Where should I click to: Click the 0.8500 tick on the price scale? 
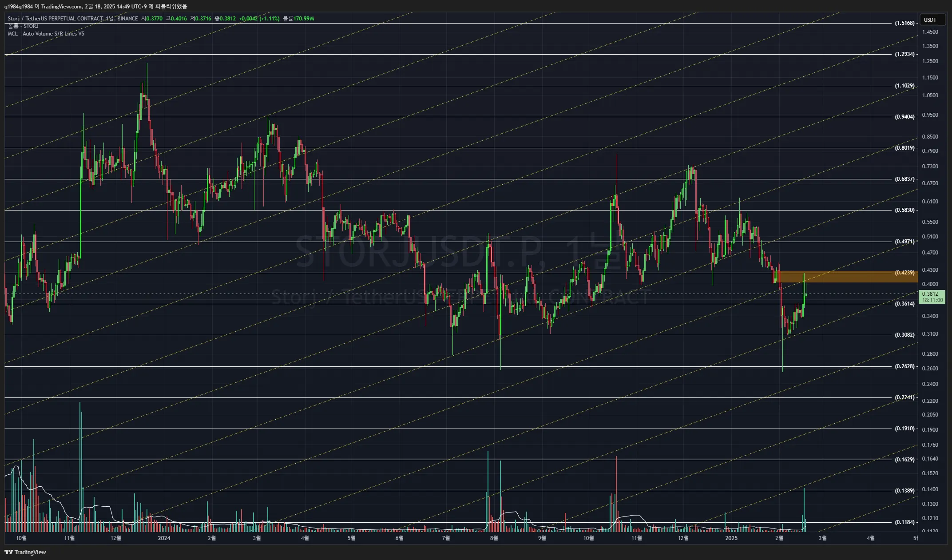(x=930, y=137)
